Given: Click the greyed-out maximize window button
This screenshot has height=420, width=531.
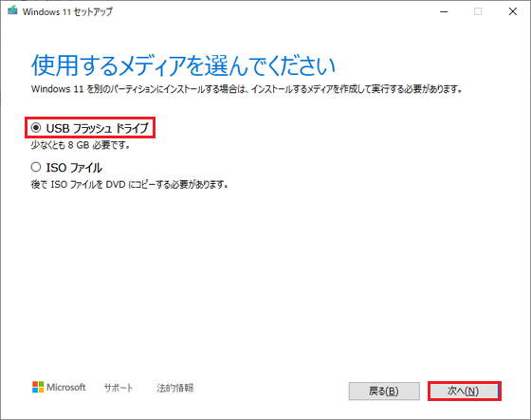Looking at the screenshot, I should point(478,12).
